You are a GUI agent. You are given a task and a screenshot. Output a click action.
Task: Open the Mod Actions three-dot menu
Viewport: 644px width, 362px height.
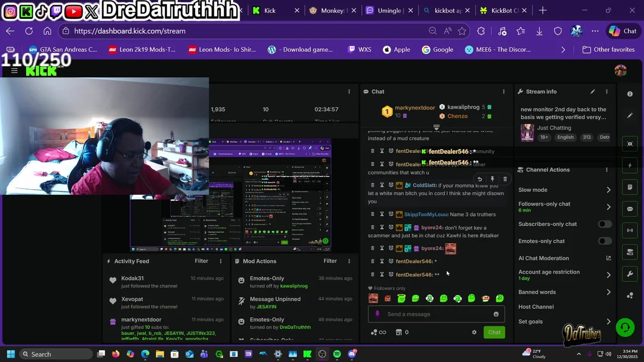(x=349, y=261)
